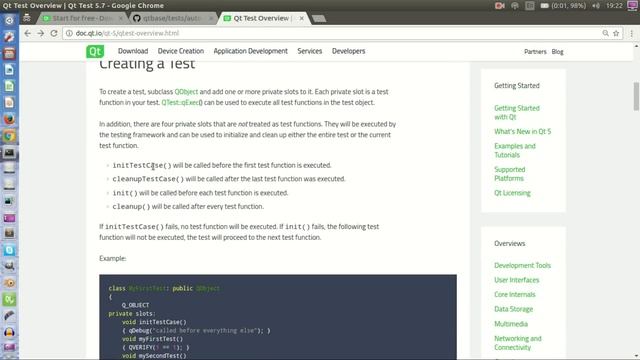Screen dimensions: 640x360
Task: Follow the QTest::qExec link
Action: [181, 102]
